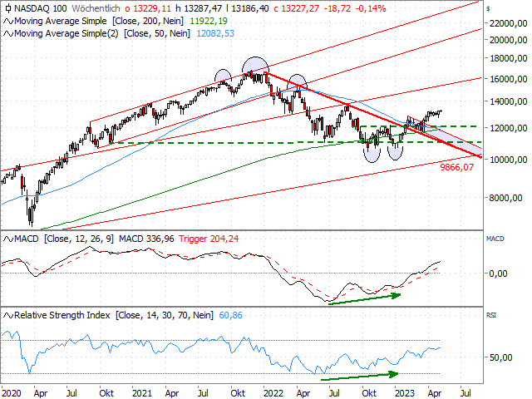532x399 pixels.
Task: Click the 2021 label on time axis
Action: (x=142, y=393)
